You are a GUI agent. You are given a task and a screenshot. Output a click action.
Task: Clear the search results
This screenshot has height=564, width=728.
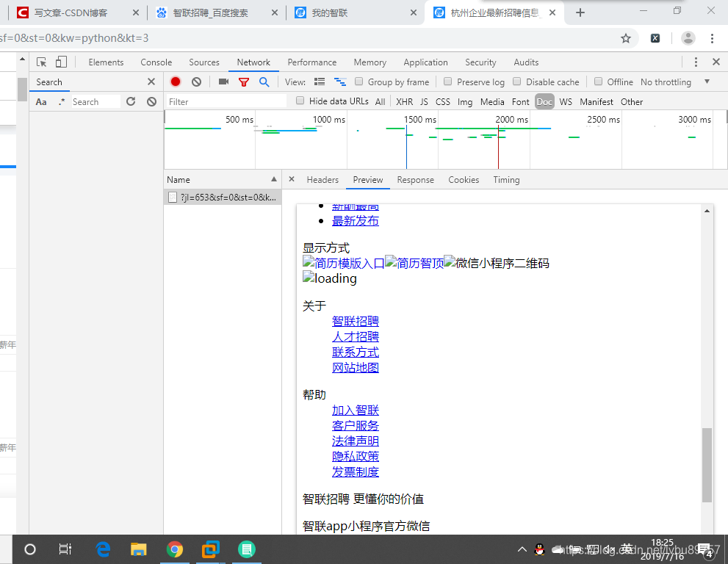(151, 101)
